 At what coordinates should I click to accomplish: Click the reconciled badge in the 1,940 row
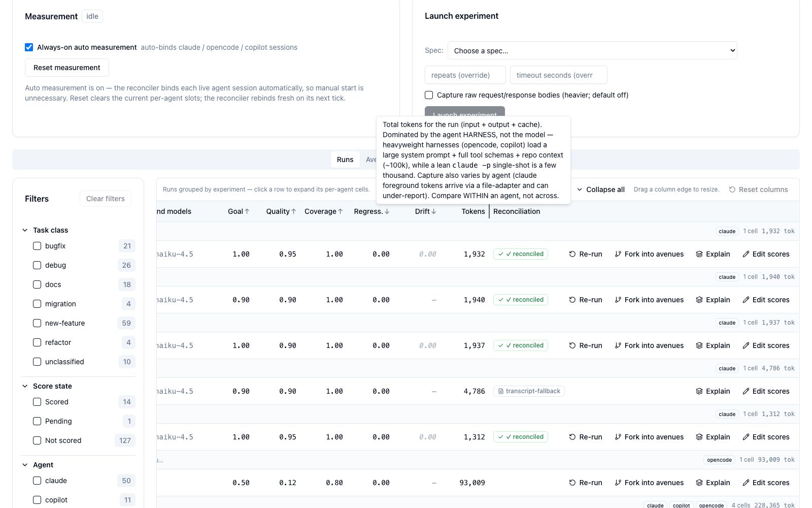pyautogui.click(x=521, y=300)
